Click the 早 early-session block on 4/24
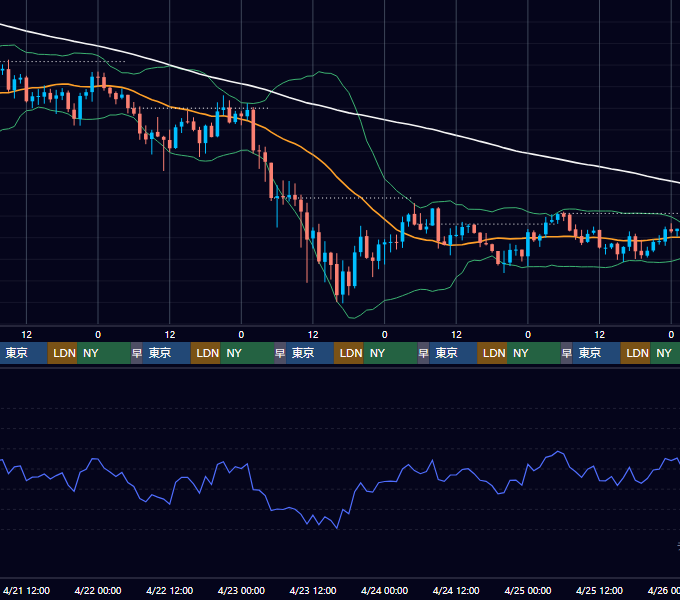 tap(423, 353)
